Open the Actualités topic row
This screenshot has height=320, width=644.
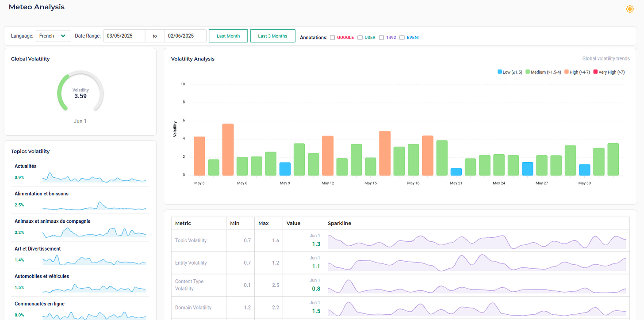point(80,173)
